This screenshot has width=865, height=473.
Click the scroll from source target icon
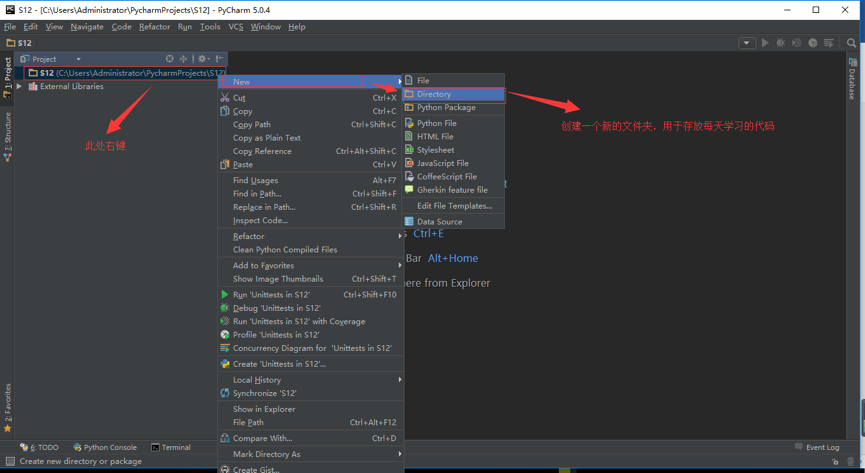(x=169, y=59)
